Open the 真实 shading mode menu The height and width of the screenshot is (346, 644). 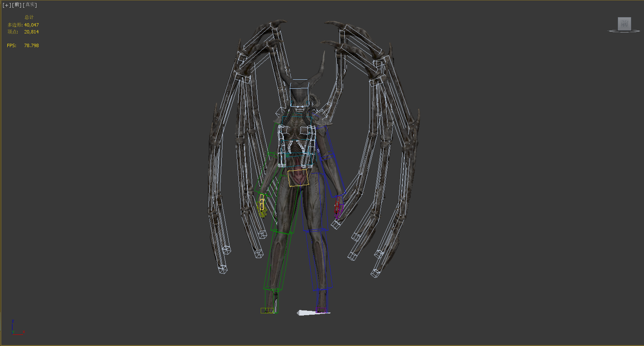pos(30,5)
